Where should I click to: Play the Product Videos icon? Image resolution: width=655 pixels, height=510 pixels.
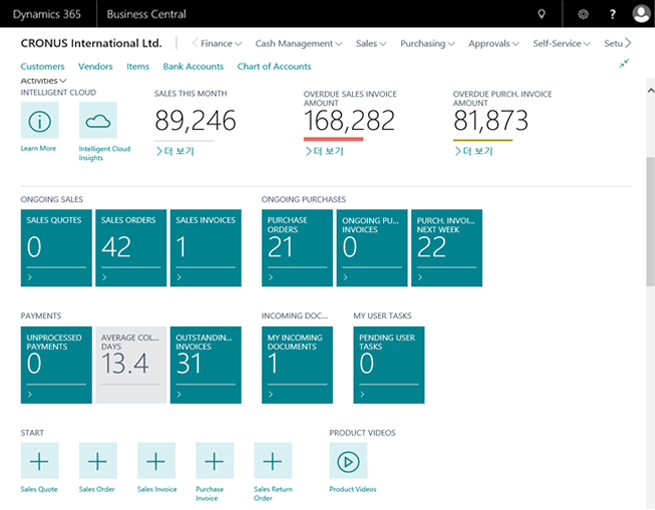[x=348, y=461]
